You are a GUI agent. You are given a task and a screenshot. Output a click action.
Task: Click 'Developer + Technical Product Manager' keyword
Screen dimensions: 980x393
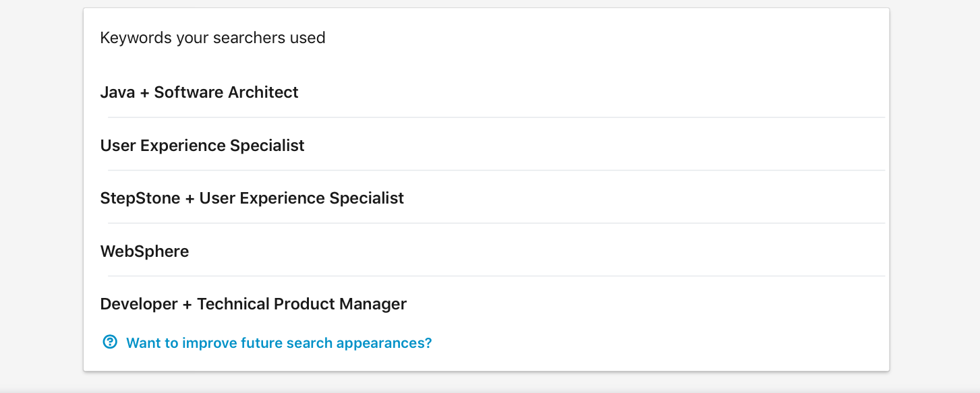coord(253,303)
